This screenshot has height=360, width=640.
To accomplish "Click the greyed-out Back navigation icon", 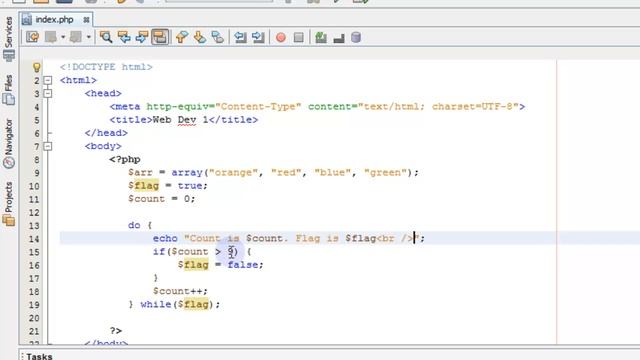I will tap(51, 37).
